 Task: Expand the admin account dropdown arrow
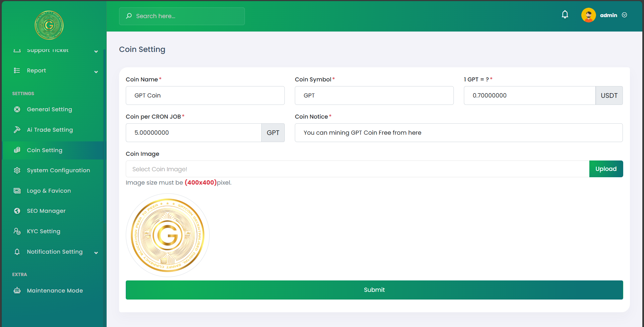[624, 15]
